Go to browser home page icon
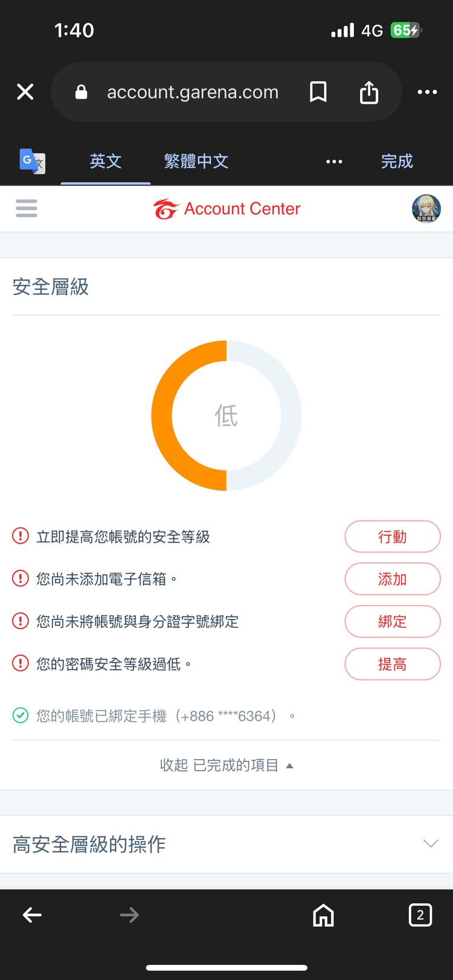 pos(323,915)
